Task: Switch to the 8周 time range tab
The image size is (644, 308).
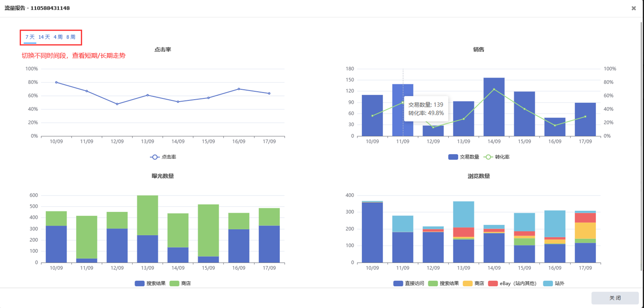Action: tap(71, 37)
